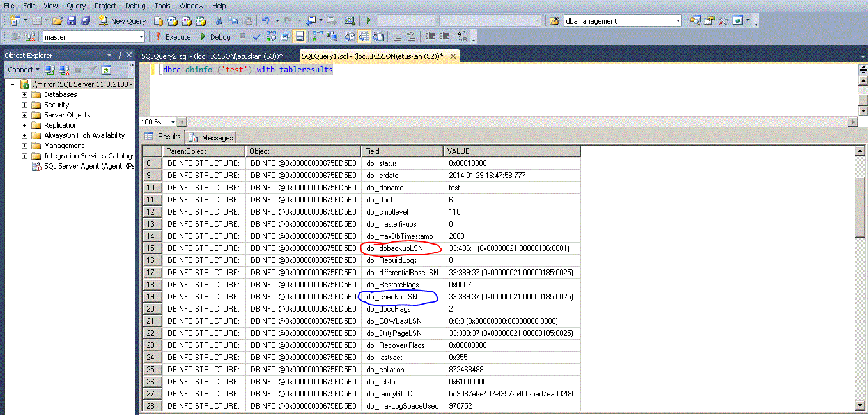Viewport: 868px width, 415px height.
Task: Click the Save file disk icon
Action: pyautogui.click(x=71, y=21)
